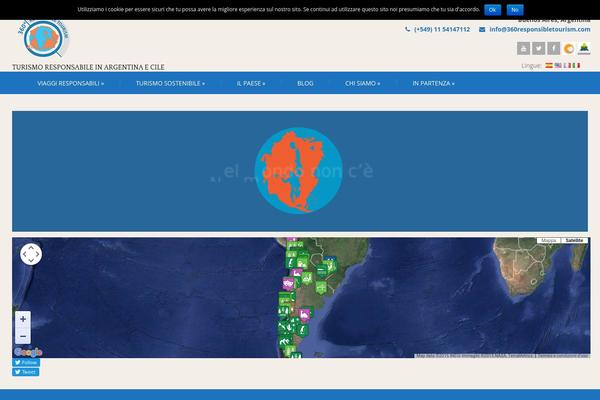Open the Twitter social icon
Image resolution: width=600 pixels, height=400 pixels.
(538, 49)
